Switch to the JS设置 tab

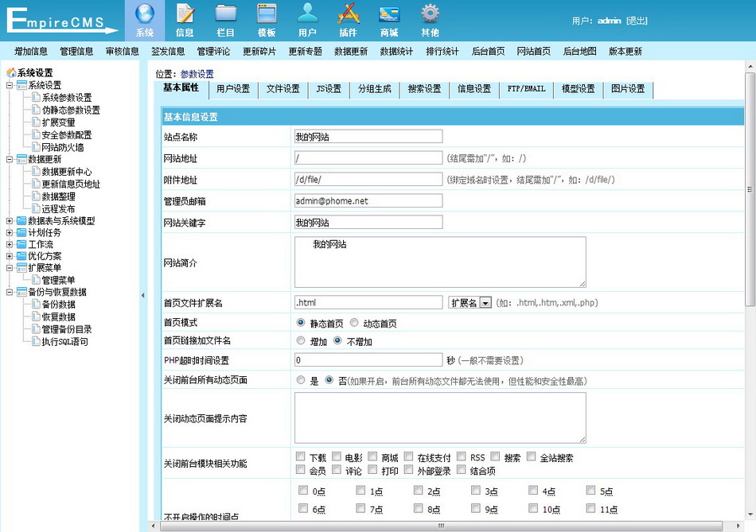click(x=329, y=89)
